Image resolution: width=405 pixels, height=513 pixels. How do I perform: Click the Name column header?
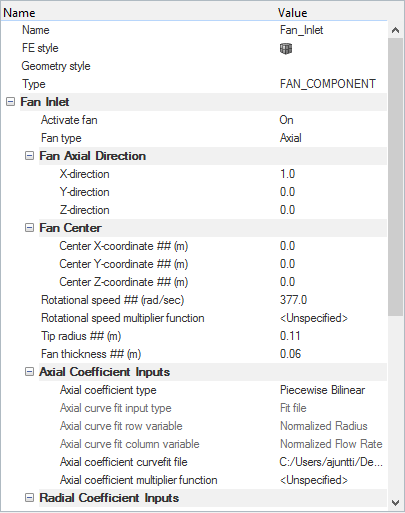point(19,13)
